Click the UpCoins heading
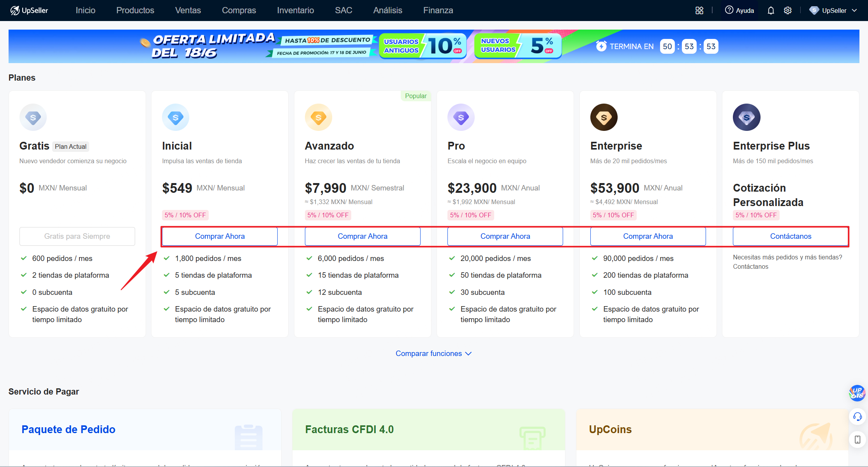The height and width of the screenshot is (467, 868). pos(610,430)
